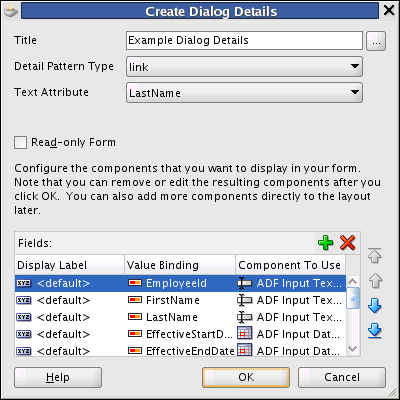400x400 pixels.
Task: Click xyz label icon in LastName row
Action: [x=24, y=317]
